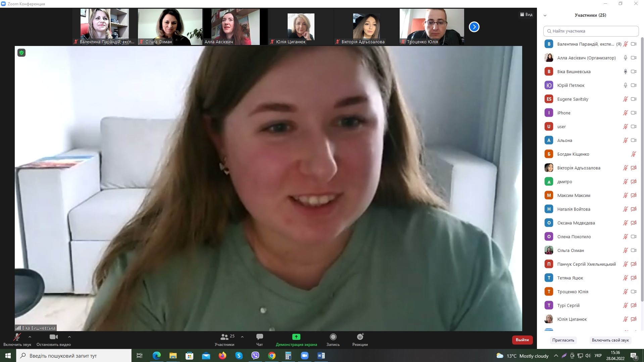Toggle camera with Остановить видео
This screenshot has width=644, height=362.
pos(53,337)
